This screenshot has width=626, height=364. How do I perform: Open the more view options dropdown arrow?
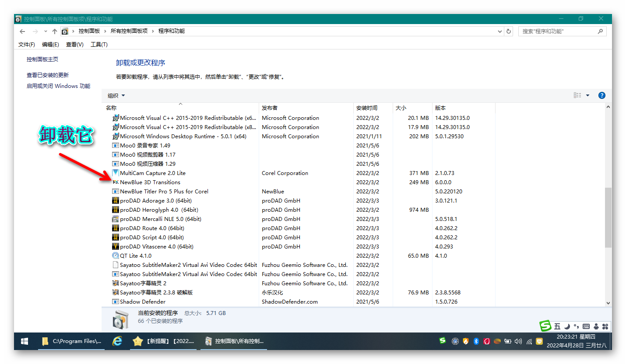click(587, 95)
